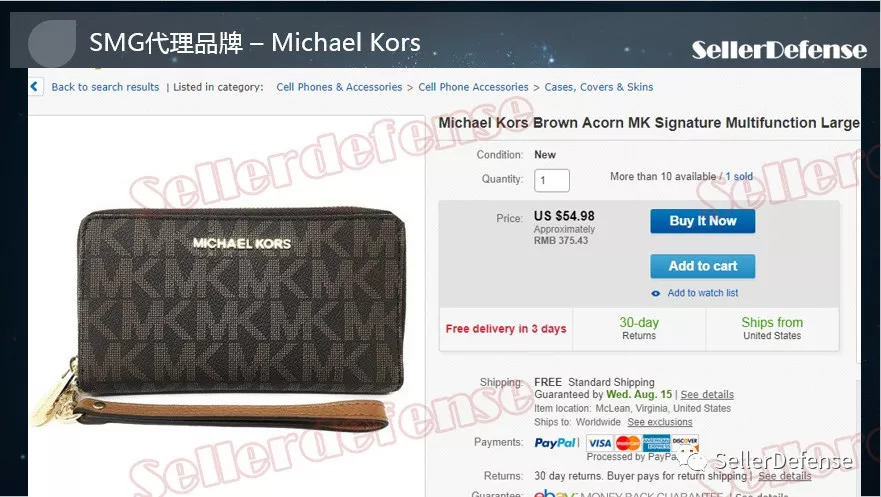Click the PayPal logo in Payments
This screenshot has width=881, height=497.
coord(556,443)
